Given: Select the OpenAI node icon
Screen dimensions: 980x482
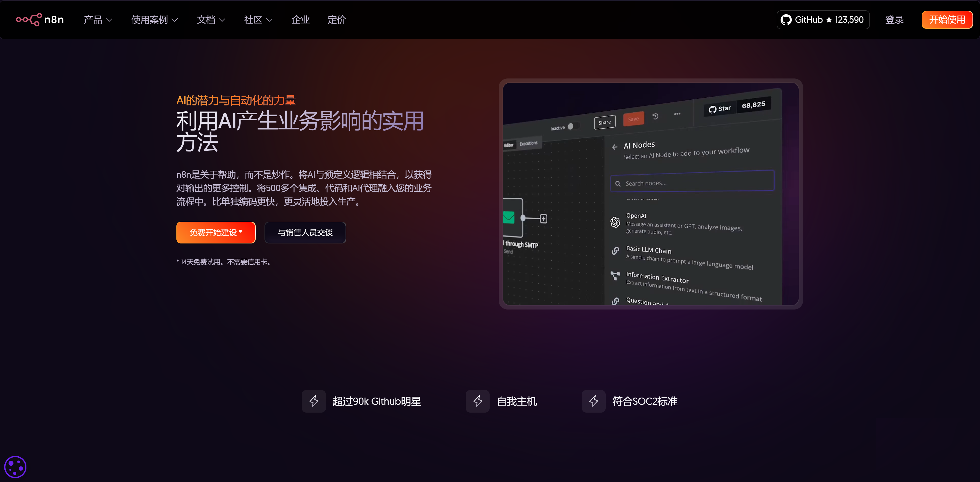Looking at the screenshot, I should point(615,222).
